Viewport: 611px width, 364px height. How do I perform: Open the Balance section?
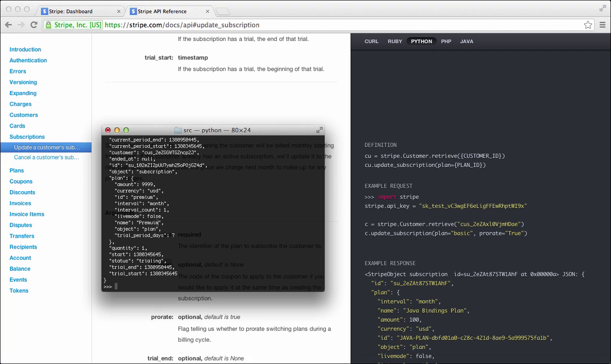[x=20, y=269]
